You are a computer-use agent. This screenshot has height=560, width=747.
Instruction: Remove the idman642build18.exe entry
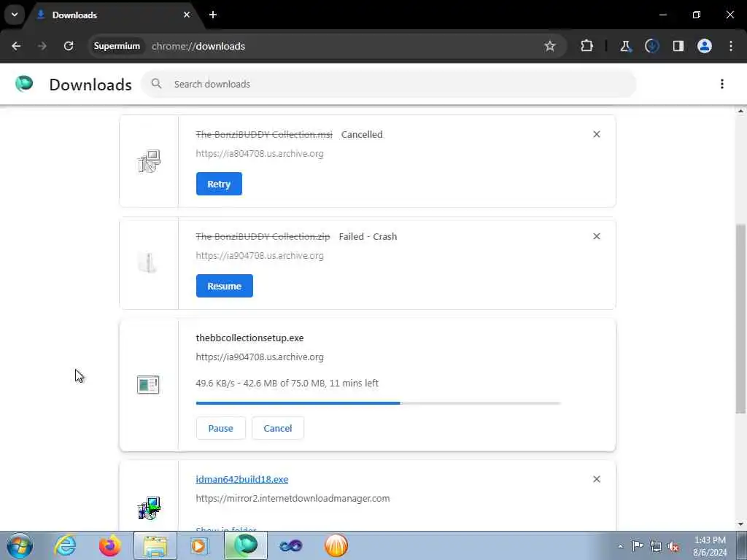(597, 479)
